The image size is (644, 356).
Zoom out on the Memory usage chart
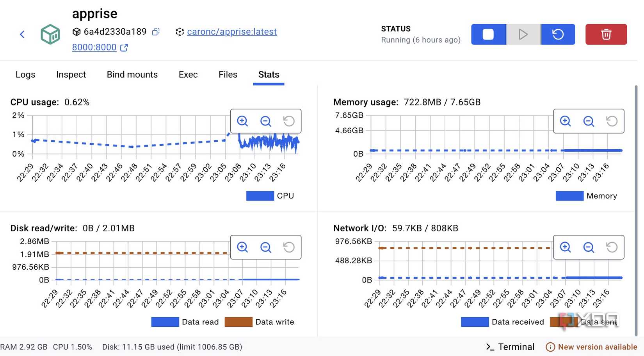pos(589,121)
